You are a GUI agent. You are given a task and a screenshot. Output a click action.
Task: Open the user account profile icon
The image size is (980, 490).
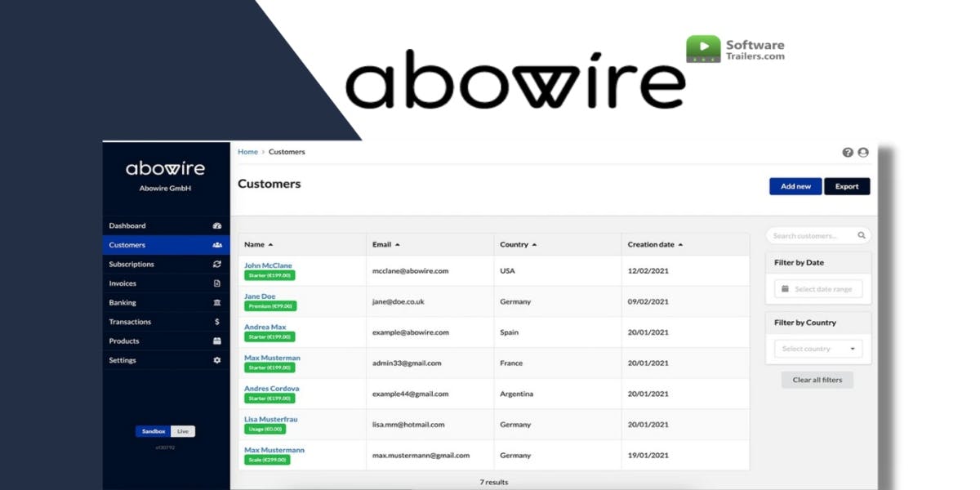pos(863,153)
